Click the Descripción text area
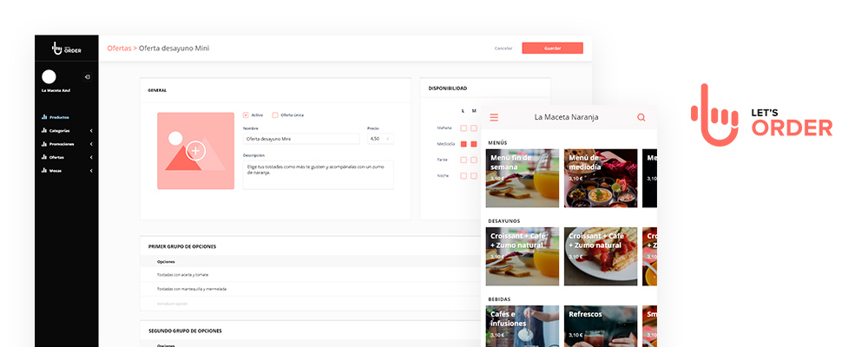 (x=319, y=175)
